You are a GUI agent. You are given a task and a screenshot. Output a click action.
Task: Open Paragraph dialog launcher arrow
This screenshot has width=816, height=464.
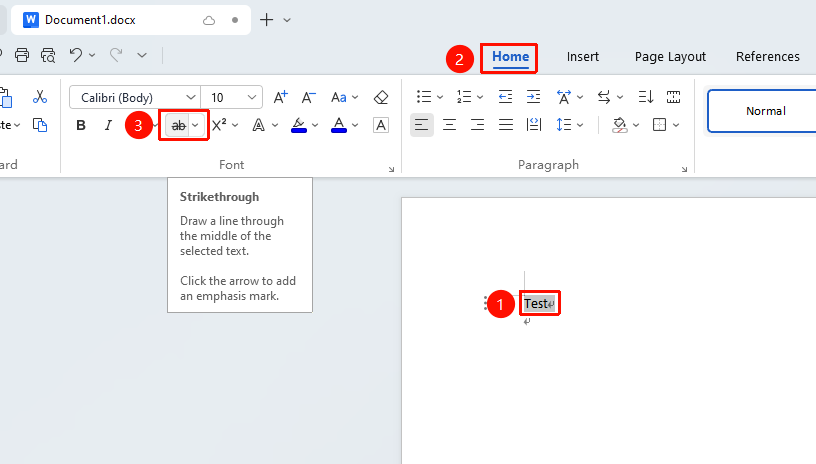[x=684, y=169]
